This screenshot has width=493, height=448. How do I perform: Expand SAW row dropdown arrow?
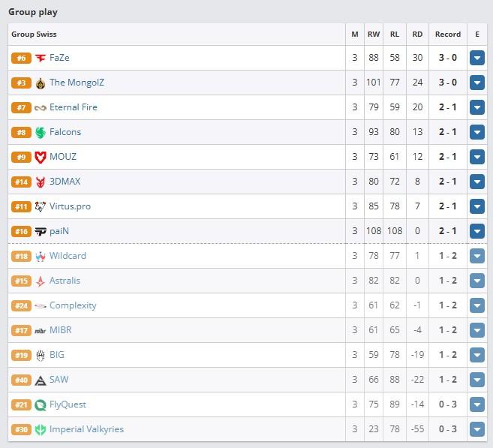(x=477, y=380)
